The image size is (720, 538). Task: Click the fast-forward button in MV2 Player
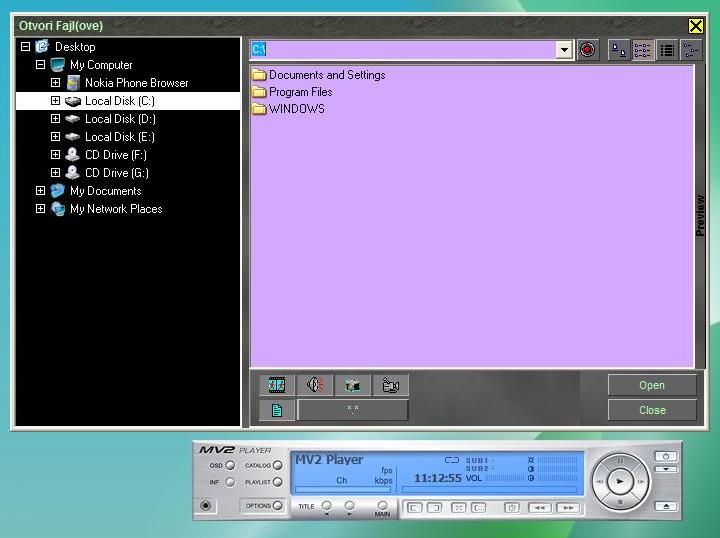click(568, 508)
